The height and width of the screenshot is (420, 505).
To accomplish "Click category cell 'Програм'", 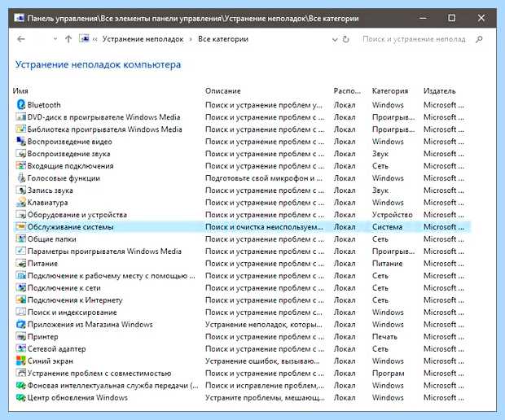I will 388,374.
